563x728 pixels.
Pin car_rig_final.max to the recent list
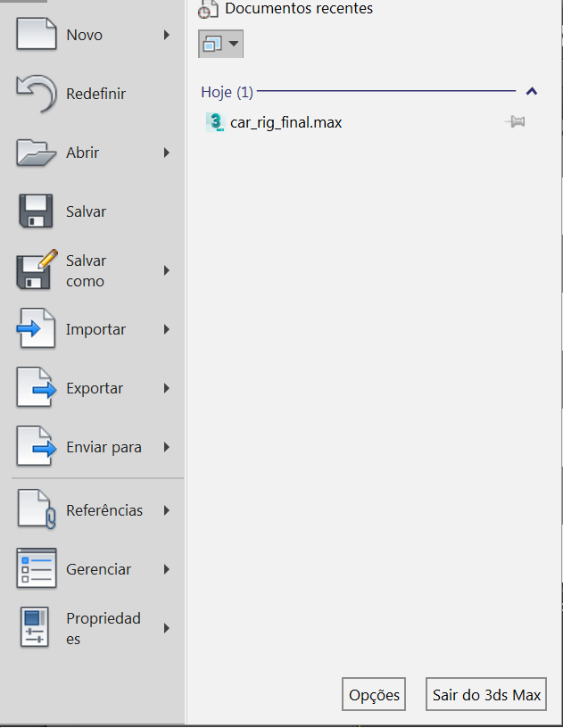click(515, 122)
